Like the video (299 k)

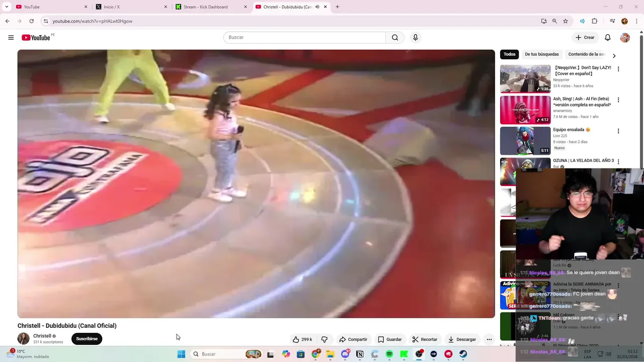click(x=302, y=339)
